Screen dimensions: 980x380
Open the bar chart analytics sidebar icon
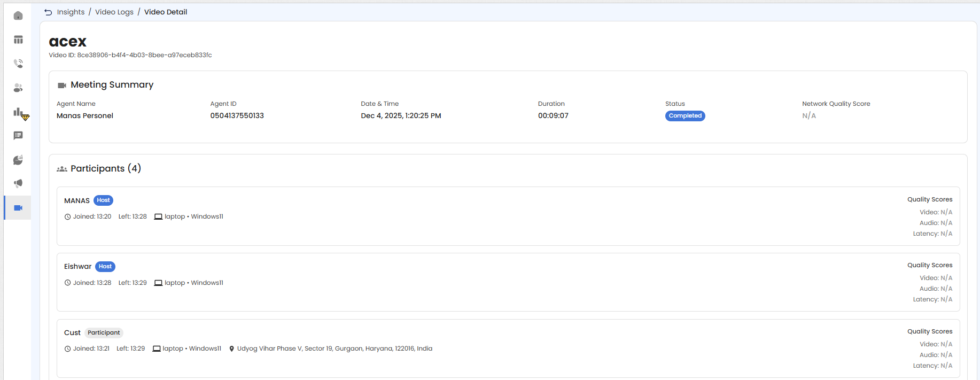[18, 112]
